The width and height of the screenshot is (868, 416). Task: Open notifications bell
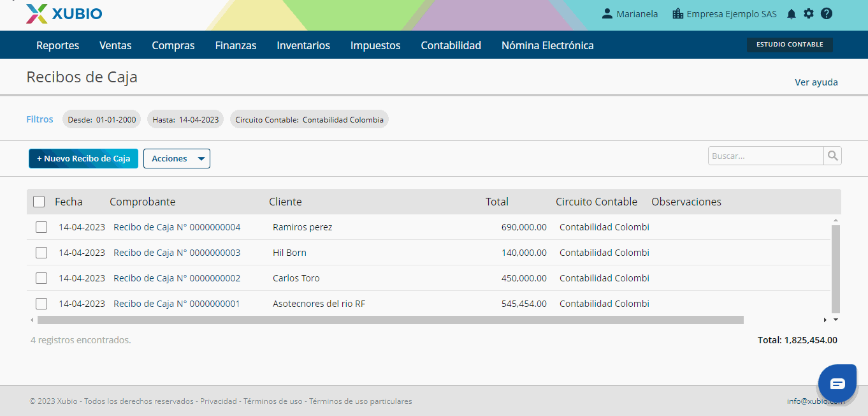(x=792, y=13)
